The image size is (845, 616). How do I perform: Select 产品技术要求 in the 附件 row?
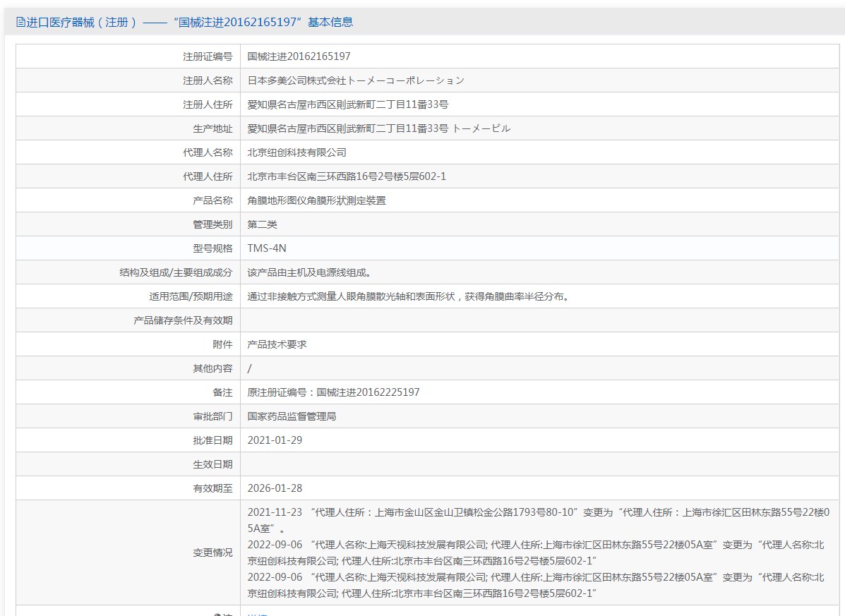(277, 344)
